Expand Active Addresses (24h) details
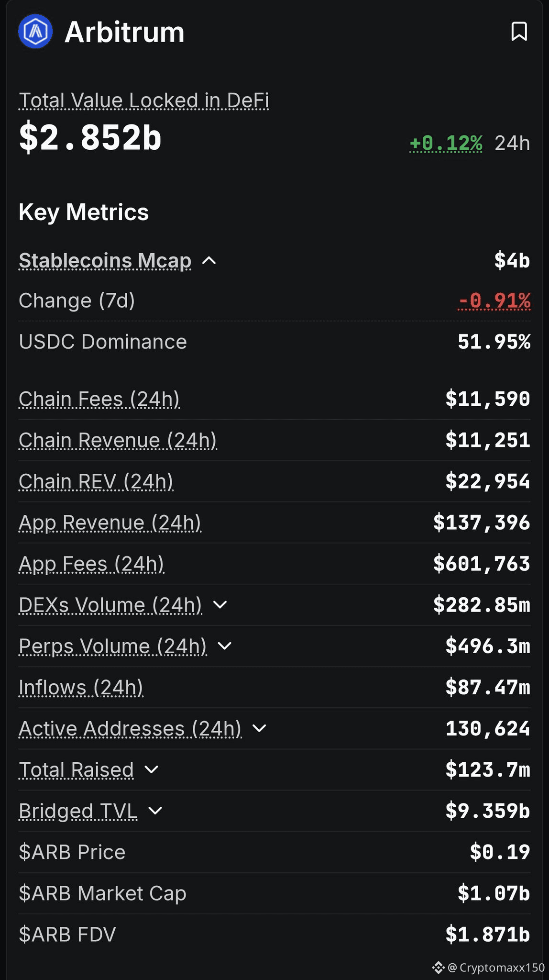 tap(259, 728)
